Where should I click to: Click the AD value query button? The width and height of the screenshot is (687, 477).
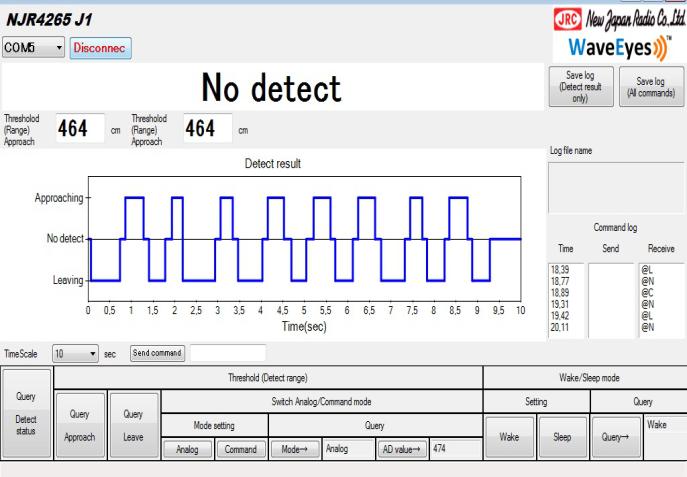pyautogui.click(x=402, y=449)
